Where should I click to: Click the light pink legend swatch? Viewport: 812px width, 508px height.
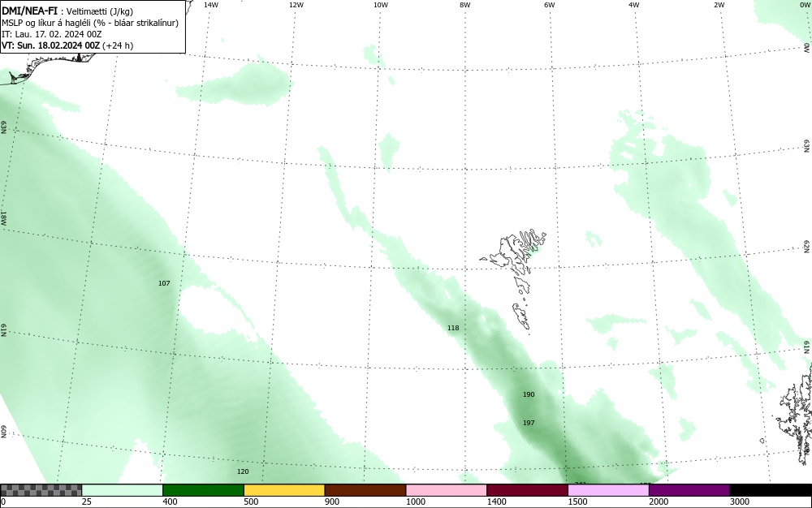[x=447, y=490]
